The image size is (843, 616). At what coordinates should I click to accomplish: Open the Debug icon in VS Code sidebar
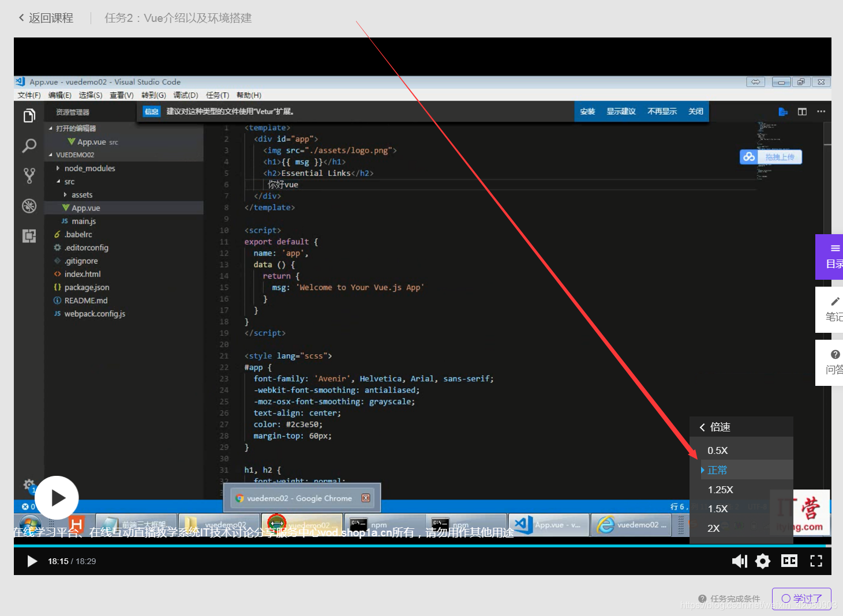tap(29, 206)
